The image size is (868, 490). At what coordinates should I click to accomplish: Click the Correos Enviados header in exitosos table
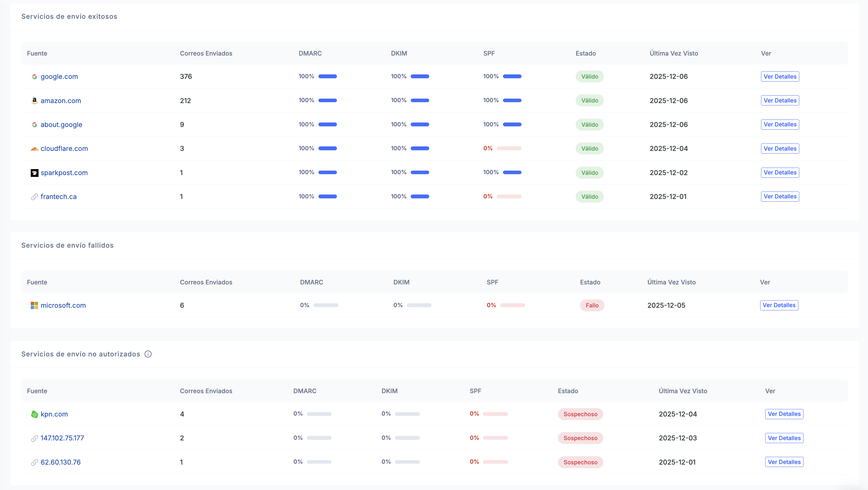(206, 53)
